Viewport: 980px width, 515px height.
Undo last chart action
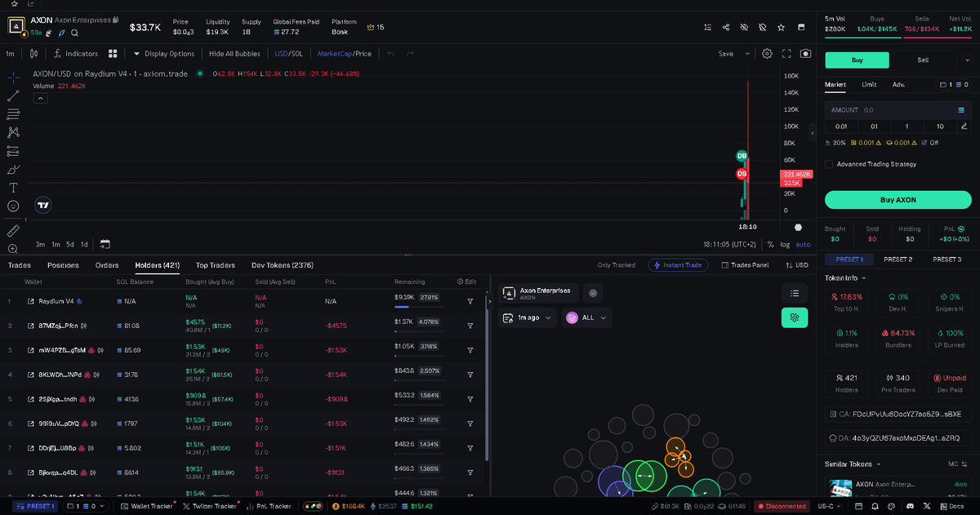click(x=390, y=54)
